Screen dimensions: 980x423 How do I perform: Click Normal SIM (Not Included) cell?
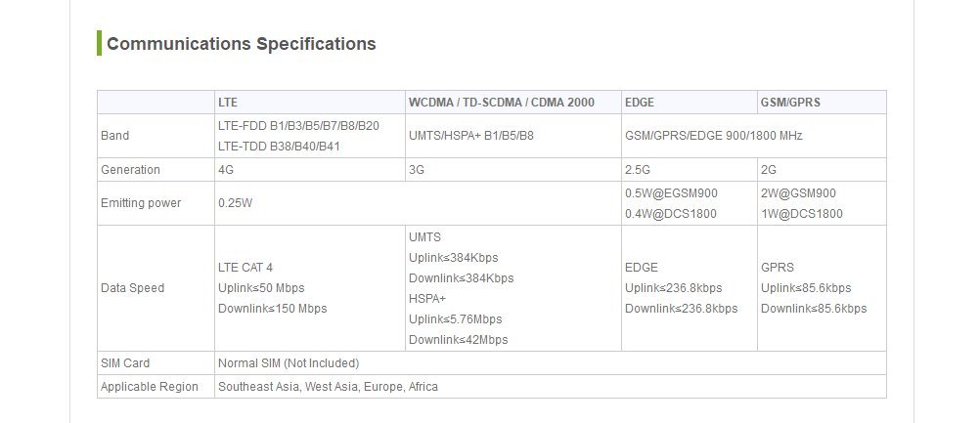pyautogui.click(x=289, y=363)
